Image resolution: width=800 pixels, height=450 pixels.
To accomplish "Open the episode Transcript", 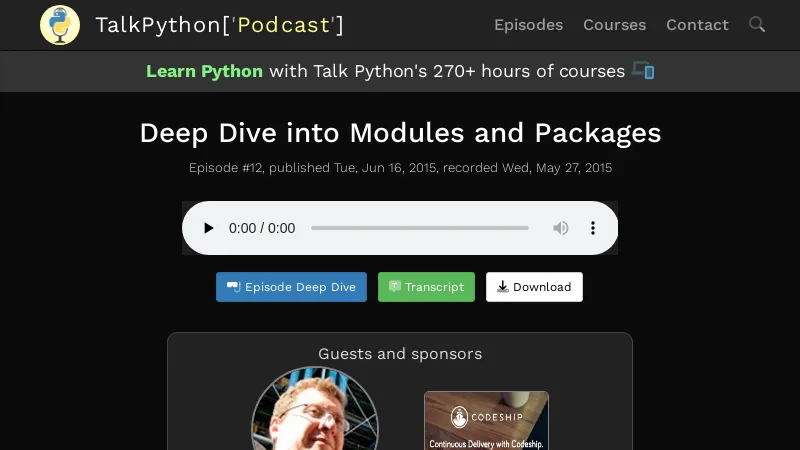I will (426, 287).
